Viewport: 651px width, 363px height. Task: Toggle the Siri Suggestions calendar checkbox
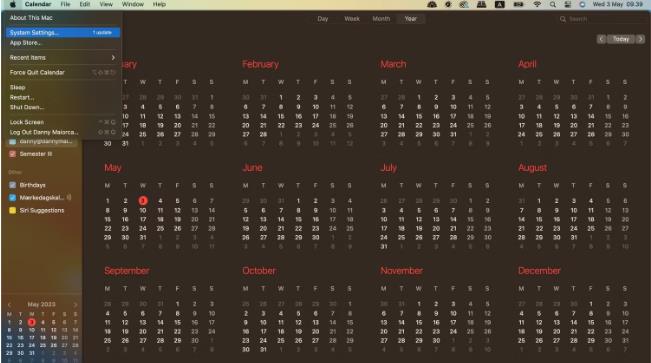point(12,211)
